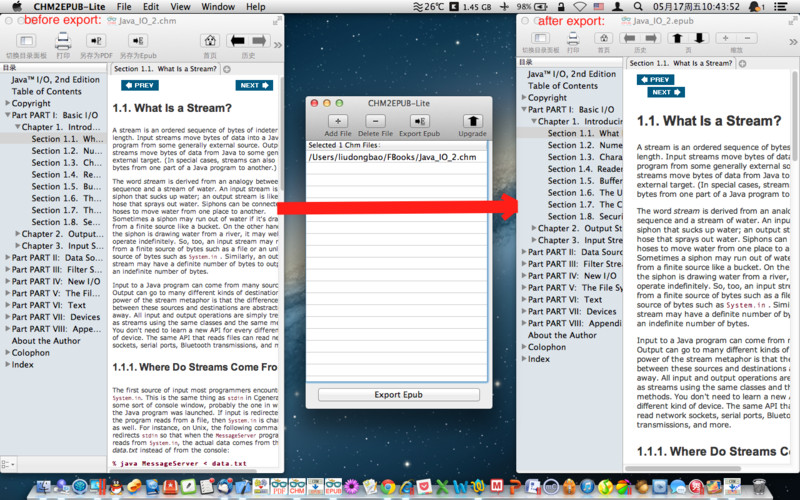This screenshot has height=500, width=800.
Task: Click Print icon in Java_IO_2.epub window
Action: [x=573, y=38]
